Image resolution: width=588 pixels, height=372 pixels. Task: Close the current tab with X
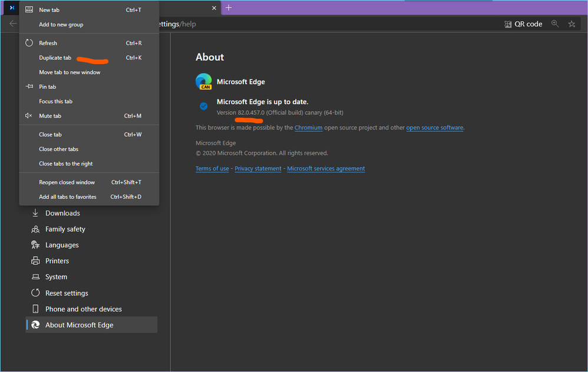(214, 8)
